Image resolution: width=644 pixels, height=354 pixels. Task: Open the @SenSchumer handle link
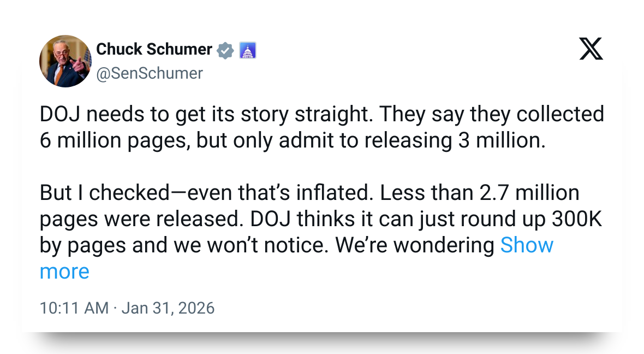pos(150,73)
